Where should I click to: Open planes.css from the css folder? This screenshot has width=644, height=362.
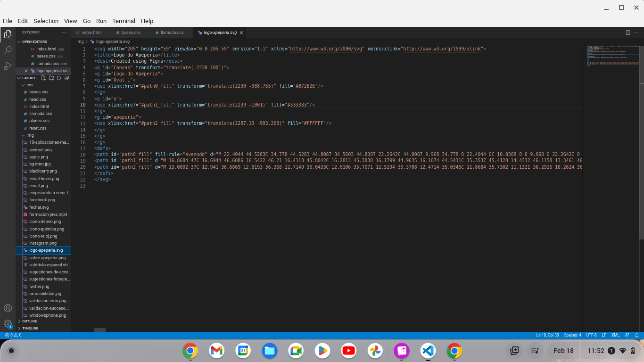(39, 121)
